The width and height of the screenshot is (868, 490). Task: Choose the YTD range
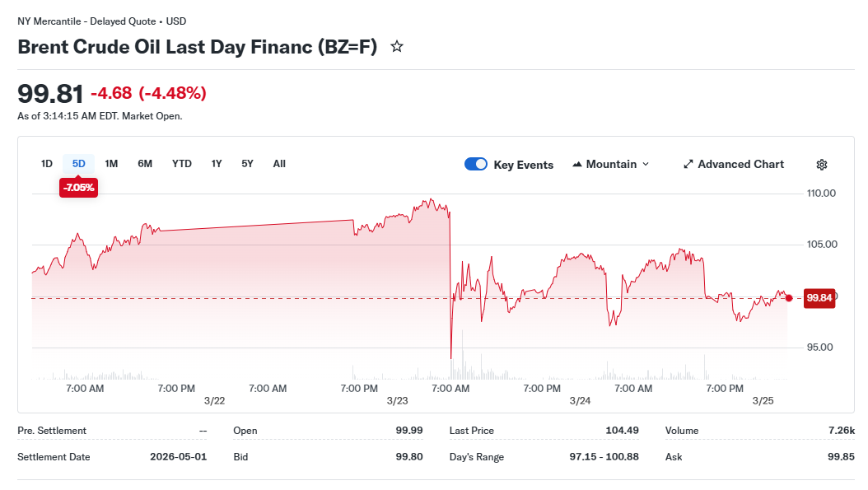click(x=182, y=164)
